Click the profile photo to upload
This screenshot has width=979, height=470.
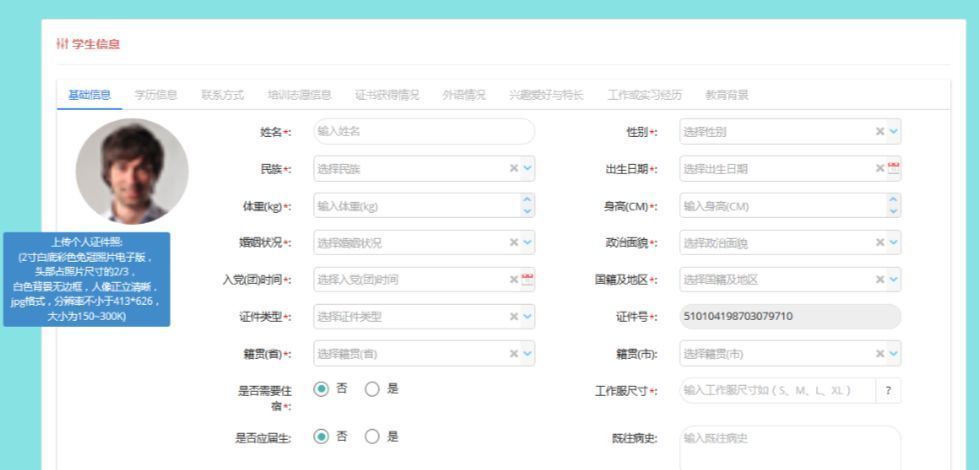pyautogui.click(x=131, y=170)
